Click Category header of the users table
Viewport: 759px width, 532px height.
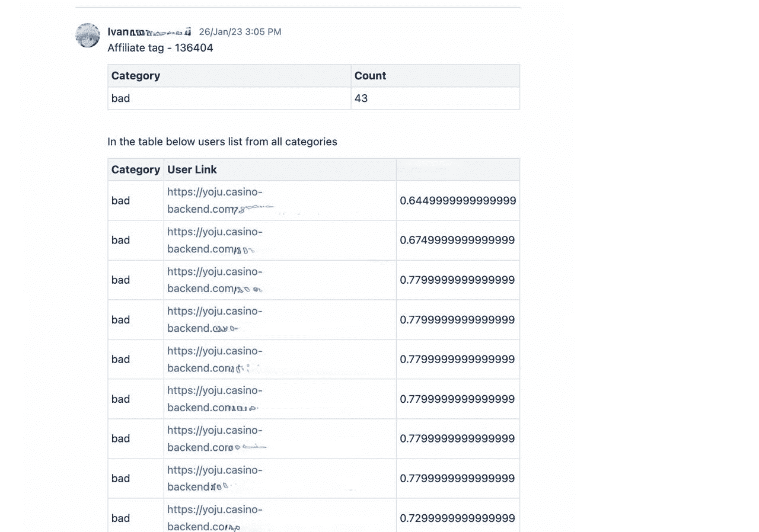[x=136, y=169]
